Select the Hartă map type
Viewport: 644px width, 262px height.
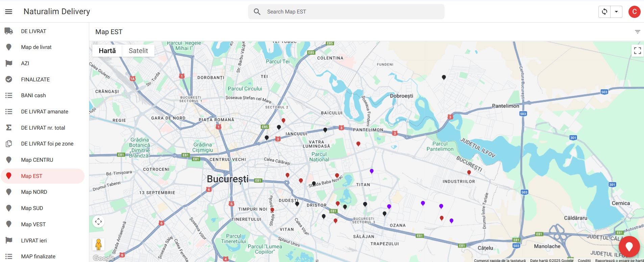point(107,51)
